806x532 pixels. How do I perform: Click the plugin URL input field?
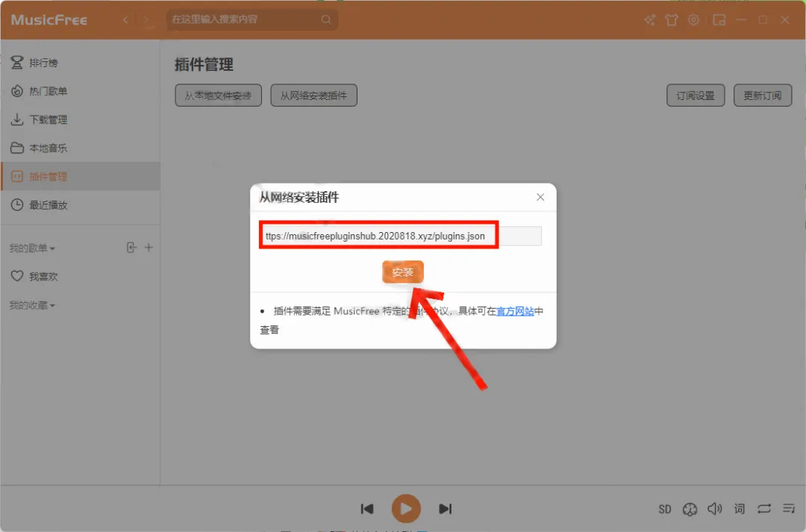[x=401, y=236]
